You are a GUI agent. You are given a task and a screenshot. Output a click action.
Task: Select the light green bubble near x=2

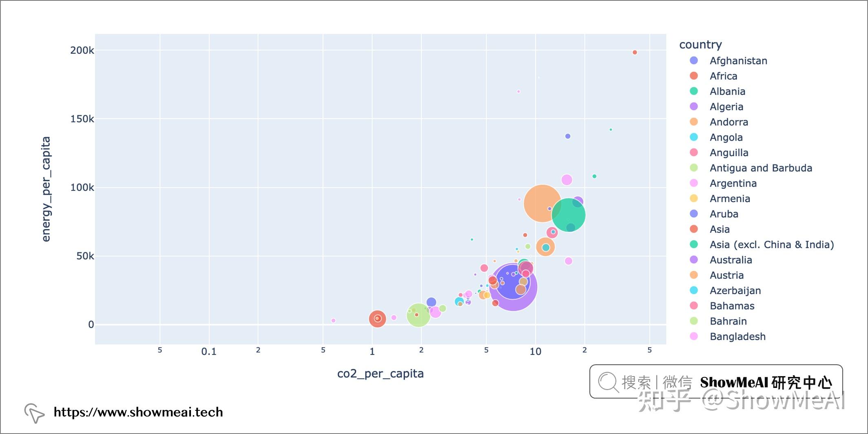pos(418,315)
